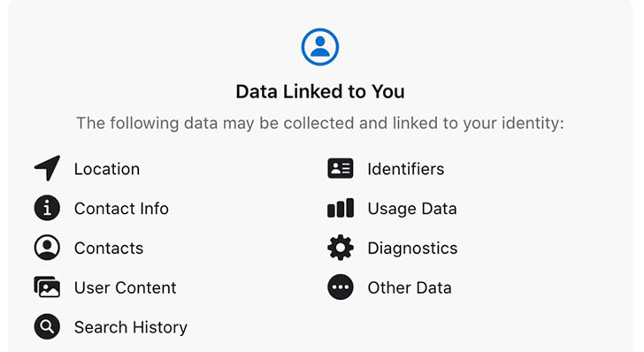Select the Other Data label
Viewport: 644px width, 352px height.
(410, 287)
